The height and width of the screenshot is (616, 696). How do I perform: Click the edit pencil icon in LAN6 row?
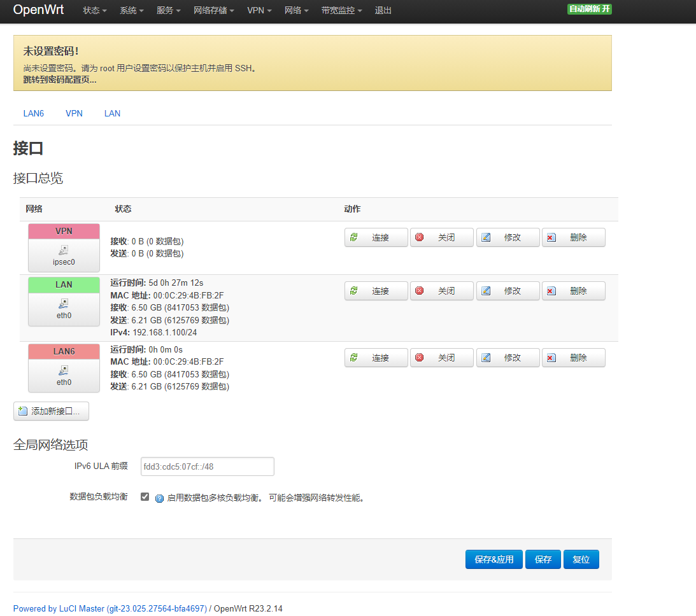tap(486, 358)
